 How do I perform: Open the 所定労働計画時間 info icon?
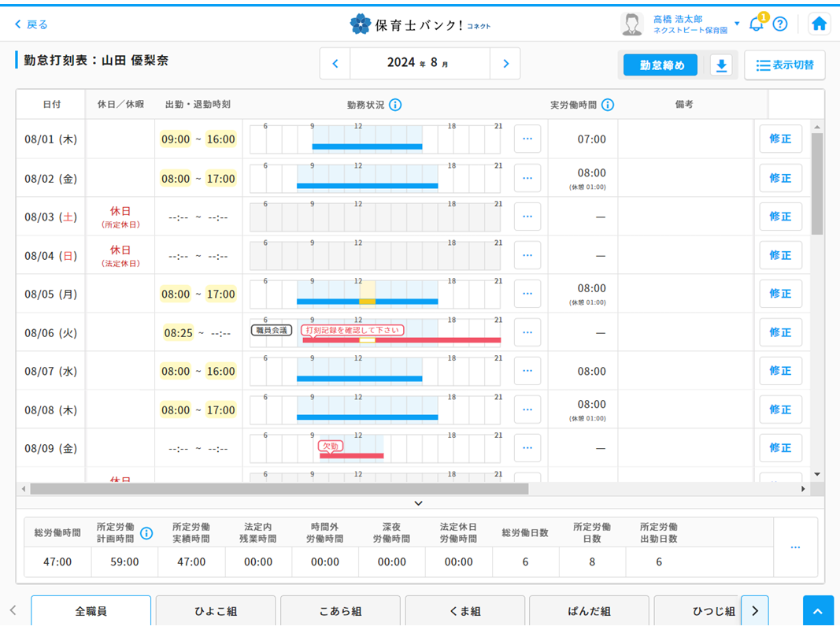(146, 533)
